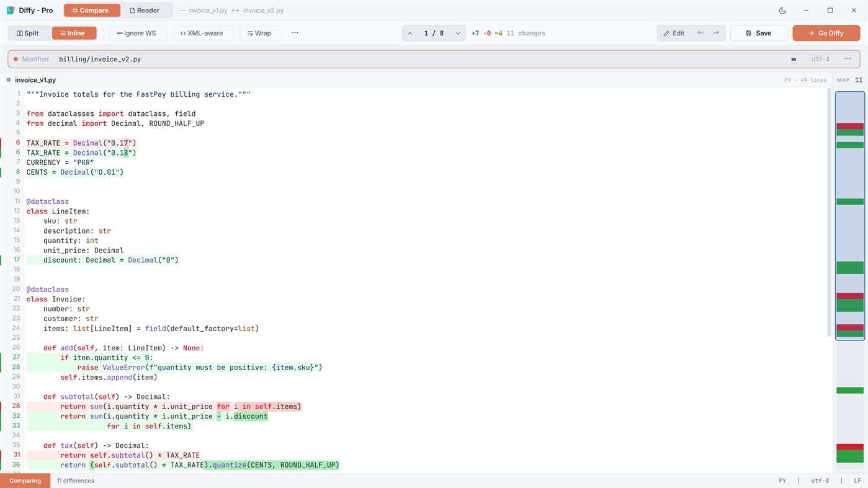Open the Compare tab
868x488 pixels.
[92, 11]
